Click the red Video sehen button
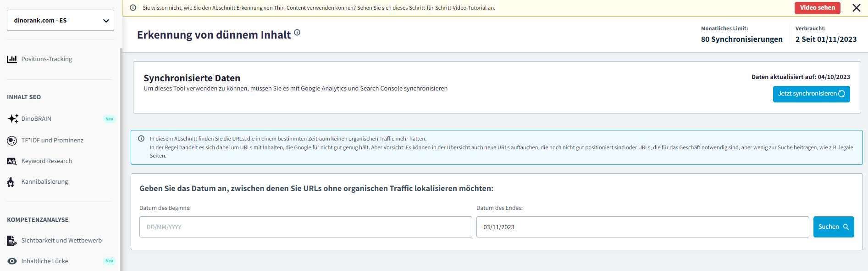868x271 pixels. [817, 8]
